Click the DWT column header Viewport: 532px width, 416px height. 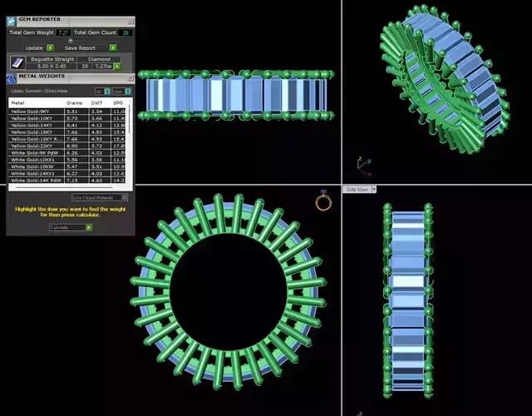point(96,103)
